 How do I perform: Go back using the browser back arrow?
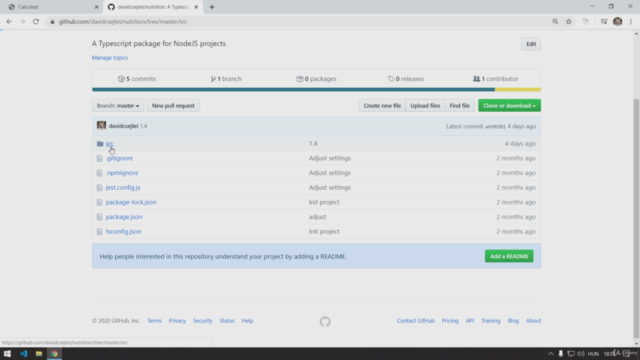click(x=9, y=22)
